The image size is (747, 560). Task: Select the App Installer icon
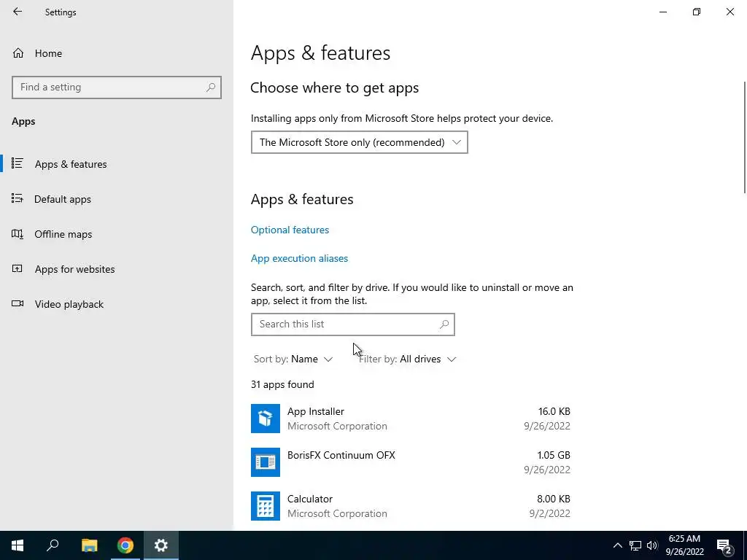coord(266,419)
